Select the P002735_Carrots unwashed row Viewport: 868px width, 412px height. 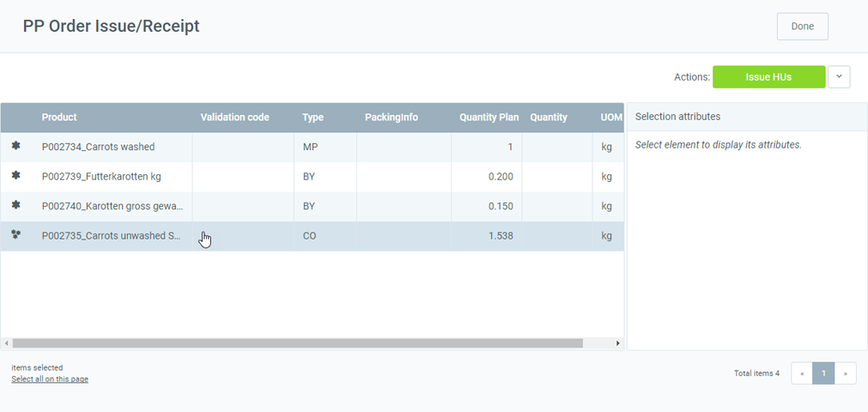coord(313,236)
